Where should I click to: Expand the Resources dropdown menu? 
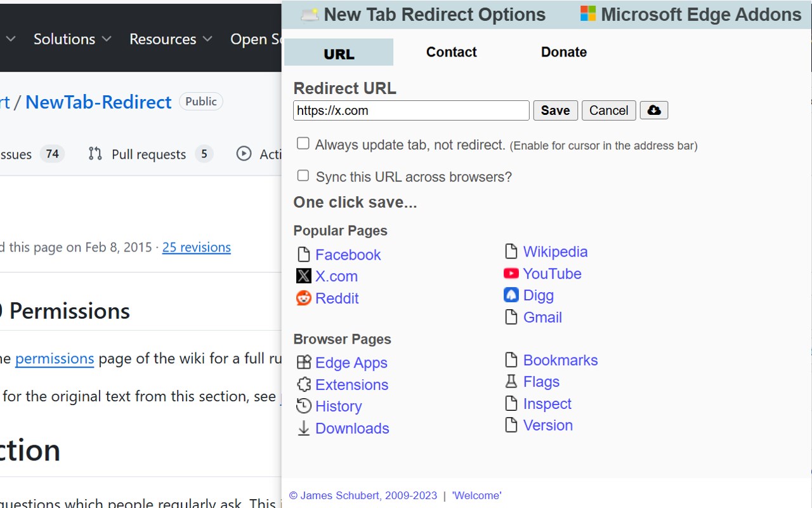coord(171,39)
